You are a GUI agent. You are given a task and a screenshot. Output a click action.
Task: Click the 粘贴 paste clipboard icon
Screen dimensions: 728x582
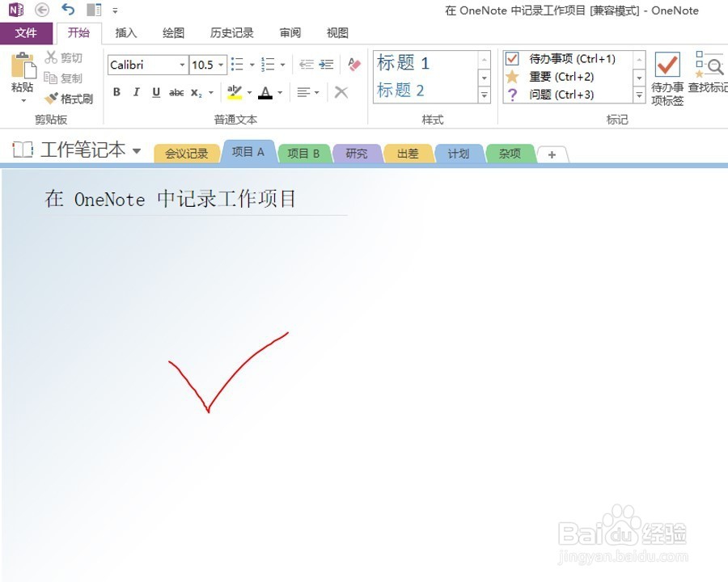click(x=23, y=65)
